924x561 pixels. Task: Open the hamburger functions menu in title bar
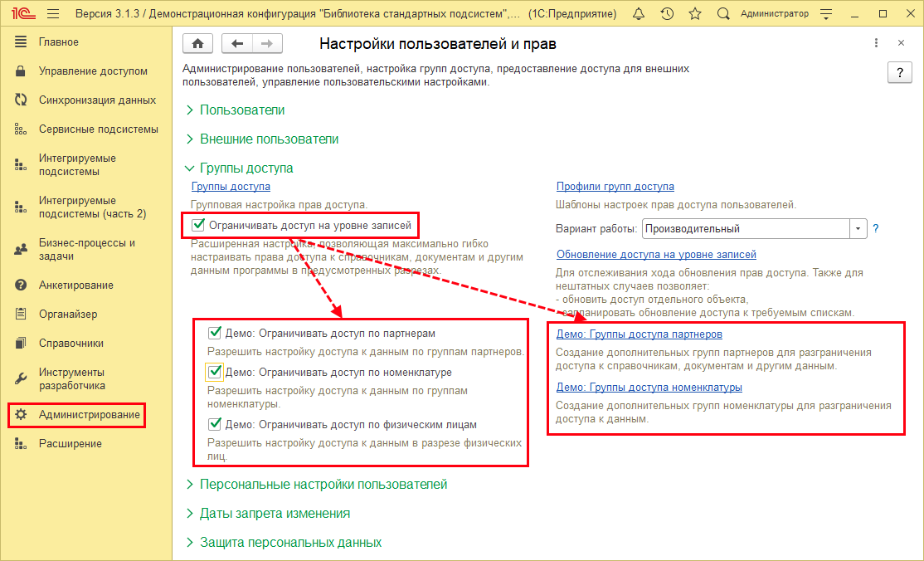point(54,13)
